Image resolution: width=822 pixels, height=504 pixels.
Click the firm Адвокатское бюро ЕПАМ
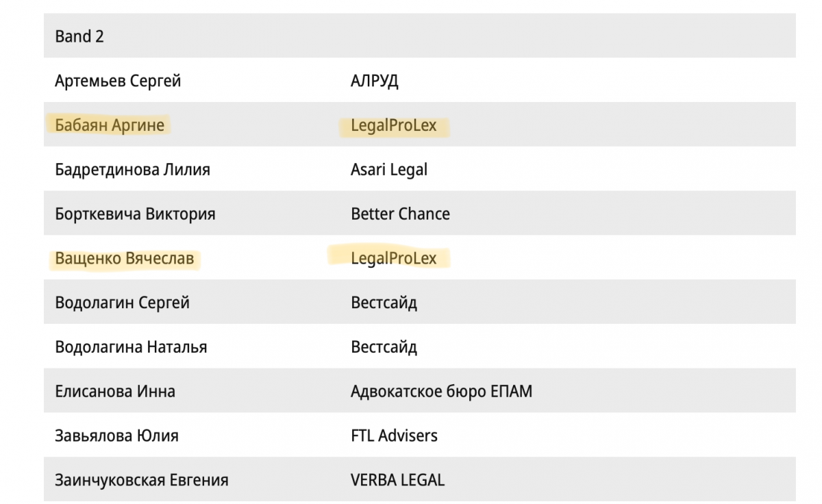point(442,392)
